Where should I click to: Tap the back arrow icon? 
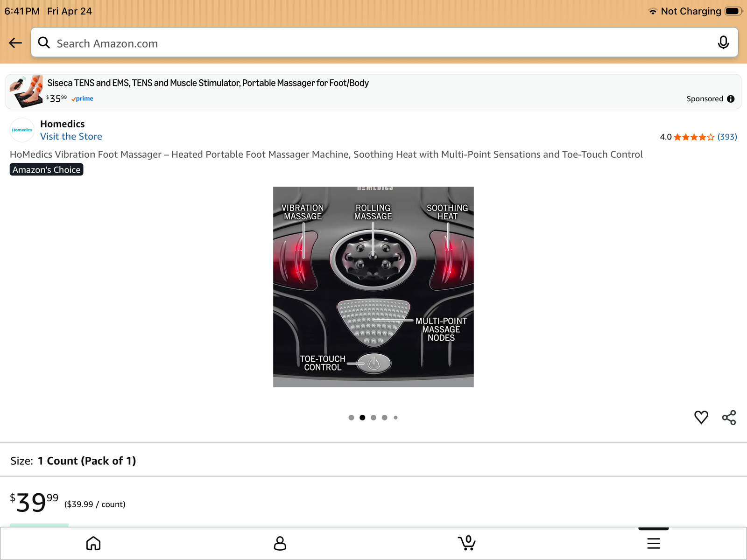15,43
